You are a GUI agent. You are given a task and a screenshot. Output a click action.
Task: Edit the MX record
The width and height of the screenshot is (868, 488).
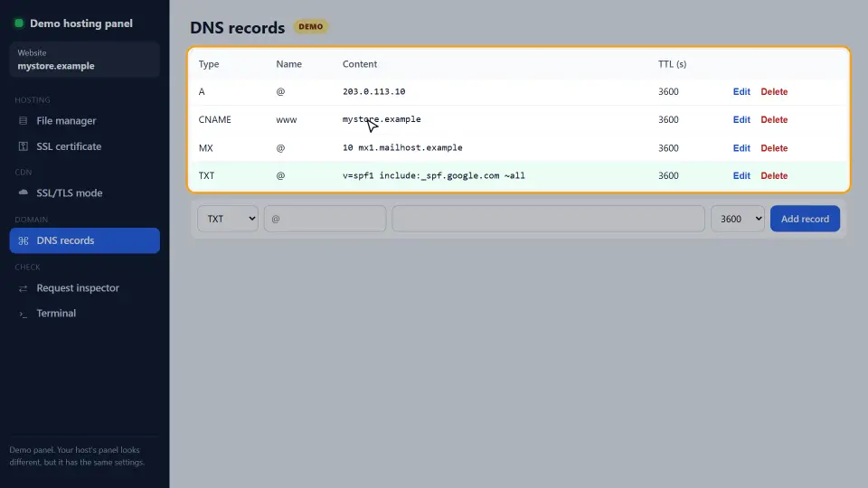click(741, 147)
